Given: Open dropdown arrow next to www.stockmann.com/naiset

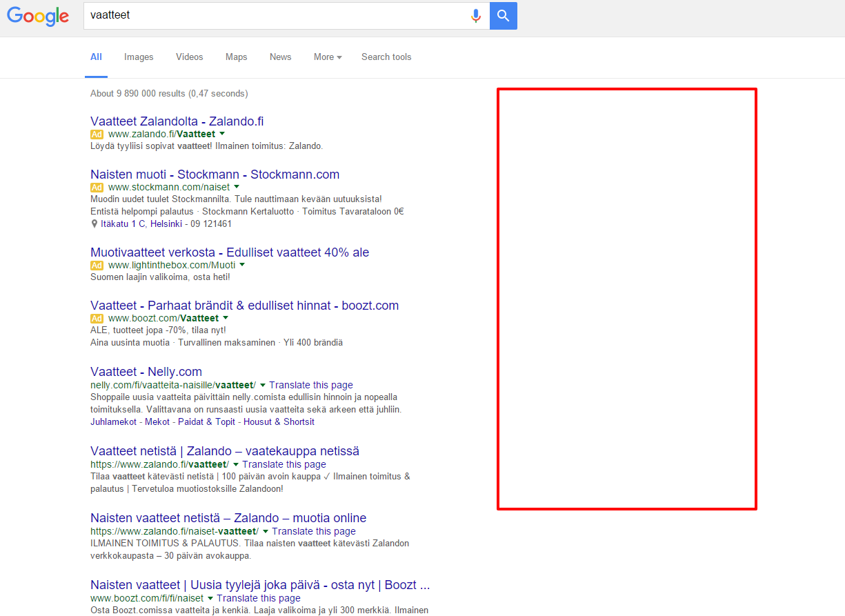Looking at the screenshot, I should 237,187.
